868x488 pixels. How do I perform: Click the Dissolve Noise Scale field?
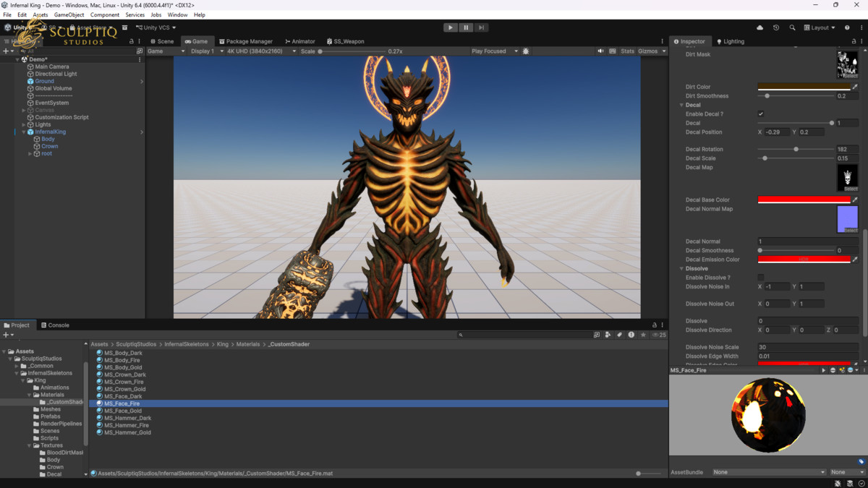[807, 347]
